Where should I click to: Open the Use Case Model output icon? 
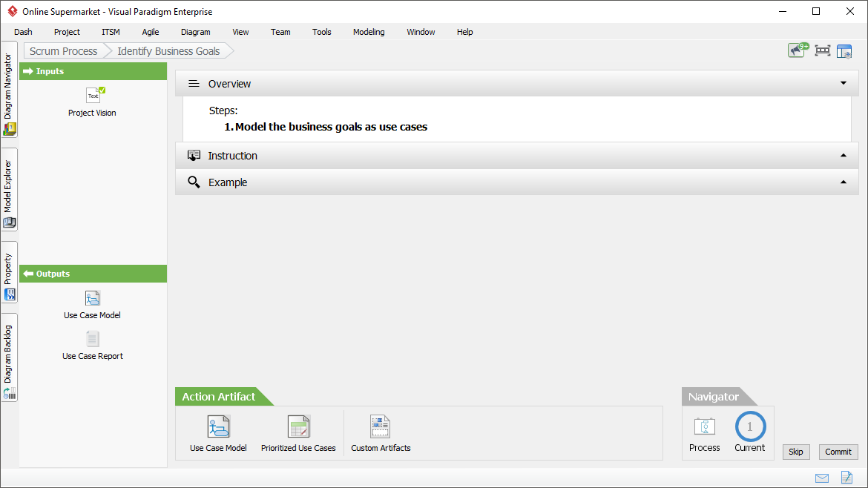93,298
